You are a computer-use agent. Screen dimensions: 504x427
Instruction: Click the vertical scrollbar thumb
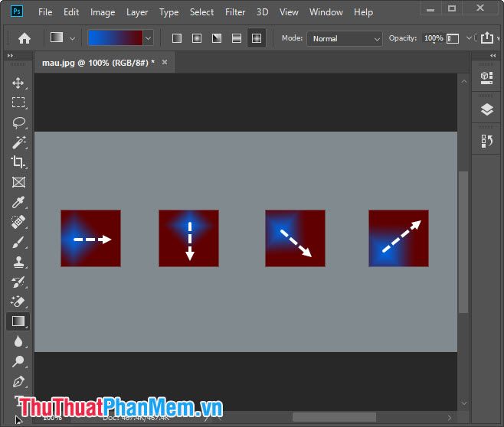[x=463, y=241]
